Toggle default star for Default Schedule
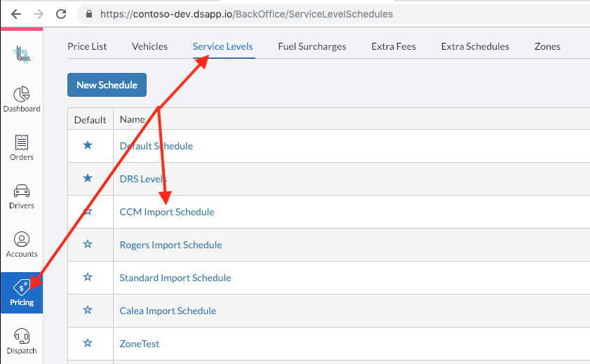 tap(88, 145)
